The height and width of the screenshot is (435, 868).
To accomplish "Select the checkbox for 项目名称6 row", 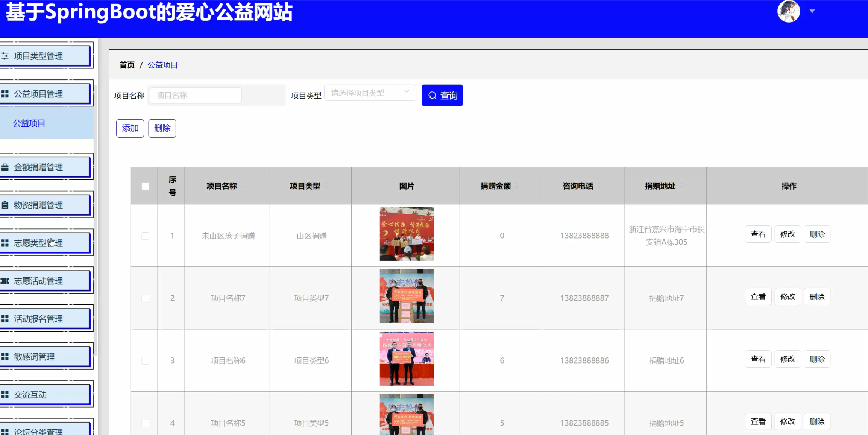I will click(145, 361).
